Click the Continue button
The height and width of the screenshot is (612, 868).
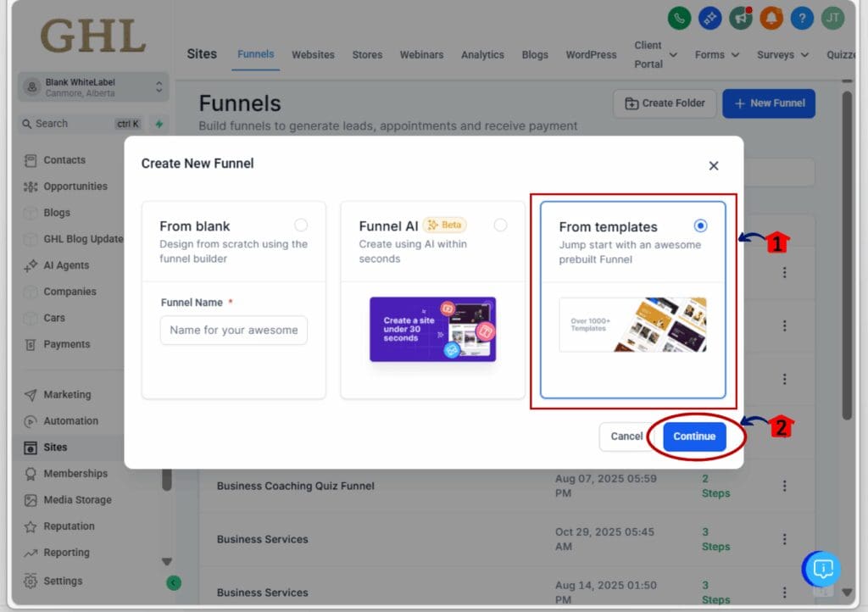point(693,436)
